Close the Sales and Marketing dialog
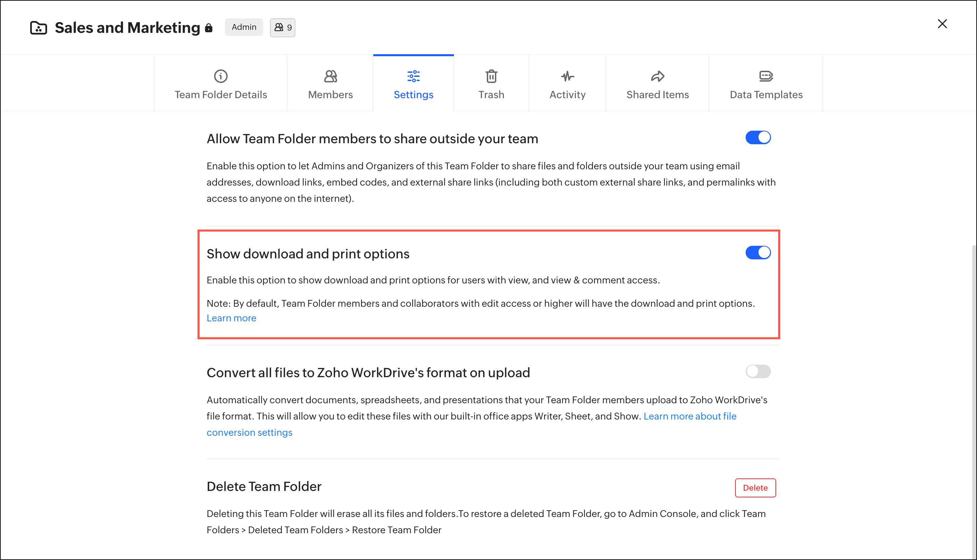This screenshot has height=560, width=977. [942, 24]
